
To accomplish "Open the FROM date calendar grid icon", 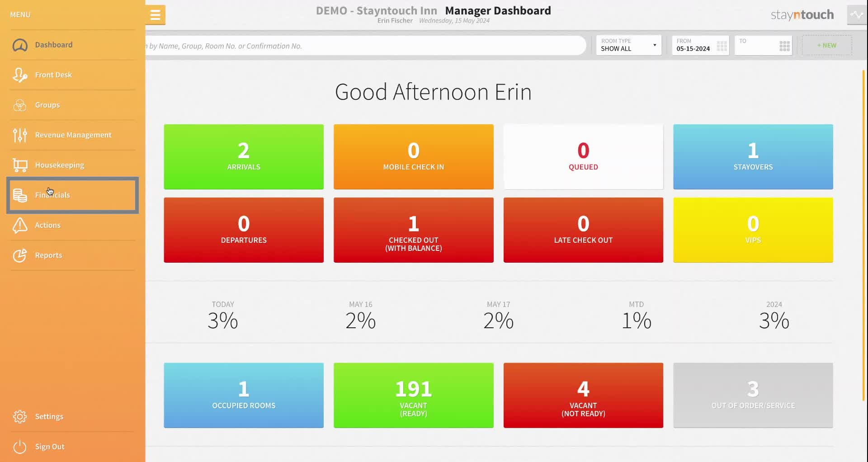I will tap(722, 46).
